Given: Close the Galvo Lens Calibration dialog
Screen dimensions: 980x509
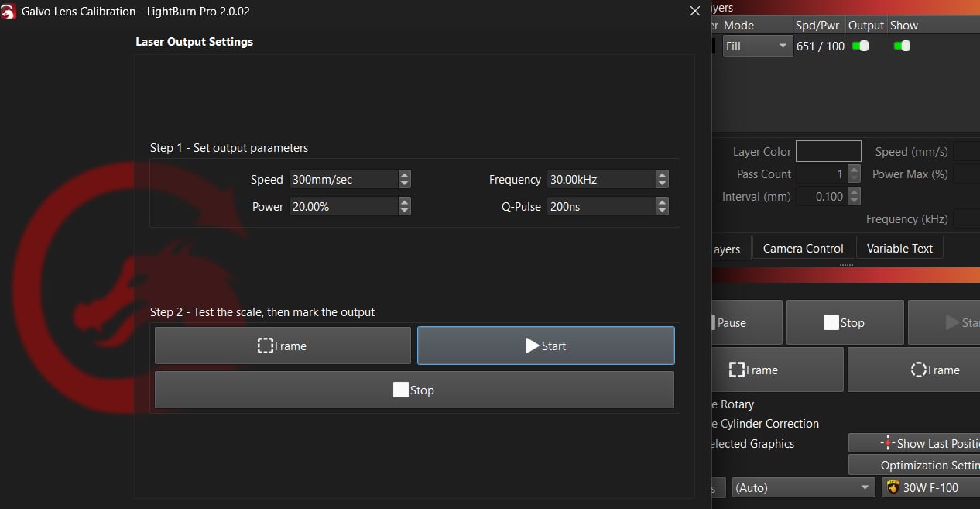Looking at the screenshot, I should point(695,12).
